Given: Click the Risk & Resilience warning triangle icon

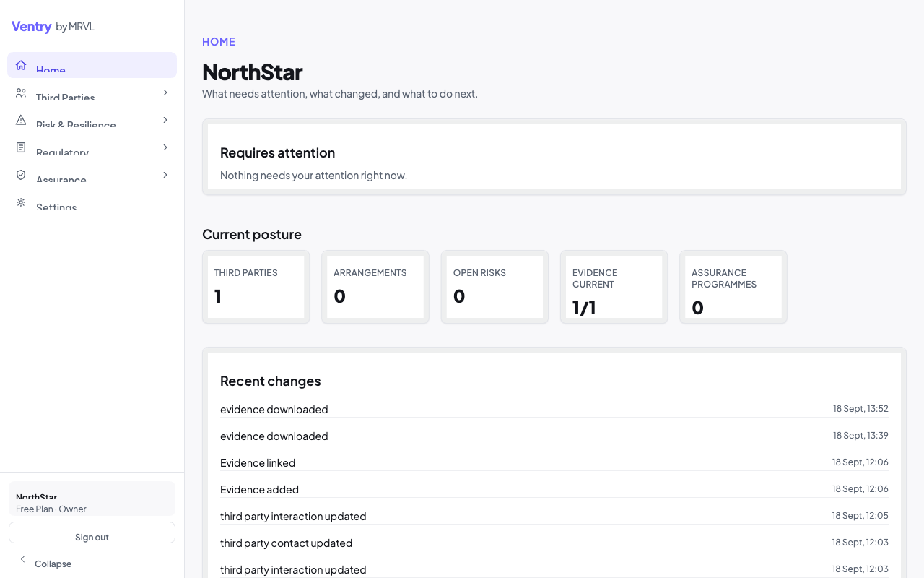Looking at the screenshot, I should pos(21,120).
